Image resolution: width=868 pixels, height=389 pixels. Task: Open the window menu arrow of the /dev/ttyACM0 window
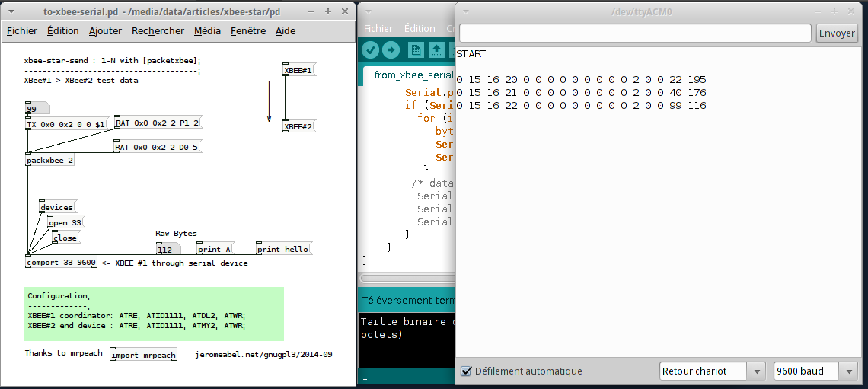(466, 11)
